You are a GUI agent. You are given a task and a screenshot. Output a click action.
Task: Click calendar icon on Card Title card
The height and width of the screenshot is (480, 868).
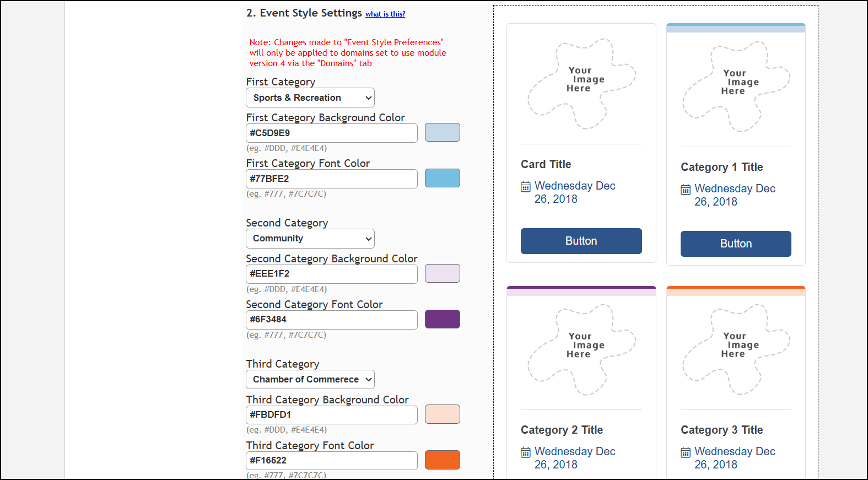(526, 187)
